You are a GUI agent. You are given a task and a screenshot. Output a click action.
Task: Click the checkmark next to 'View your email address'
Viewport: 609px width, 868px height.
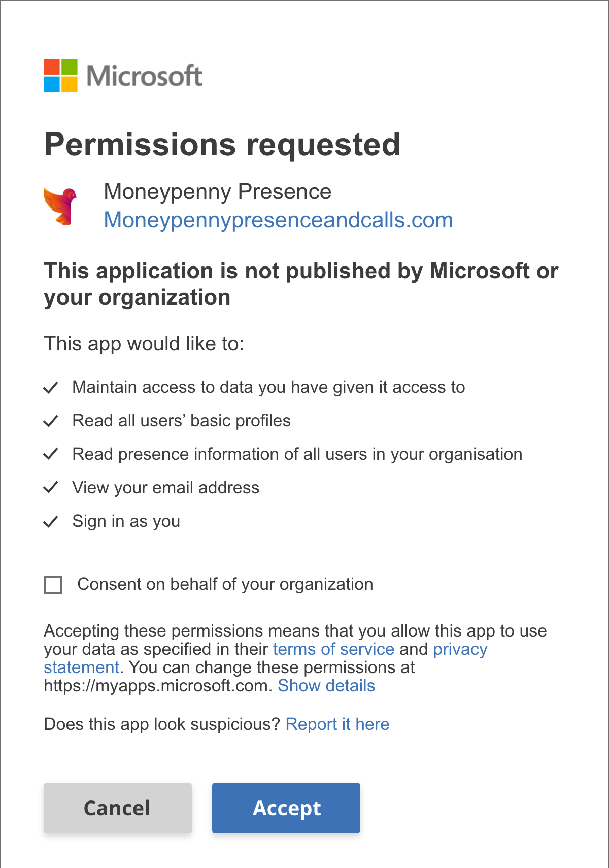pos(51,487)
